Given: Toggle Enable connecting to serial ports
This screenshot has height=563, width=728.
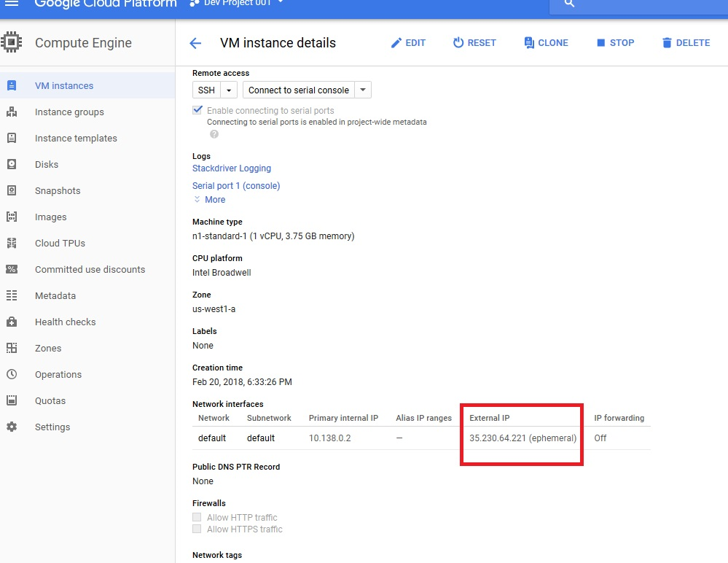Looking at the screenshot, I should (197, 110).
